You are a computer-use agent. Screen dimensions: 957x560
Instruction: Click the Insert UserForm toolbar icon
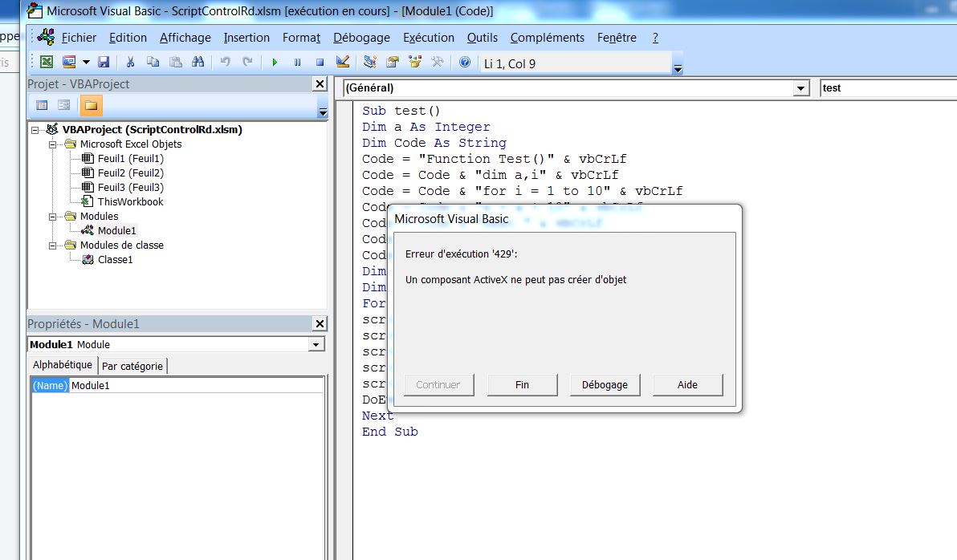pos(69,62)
